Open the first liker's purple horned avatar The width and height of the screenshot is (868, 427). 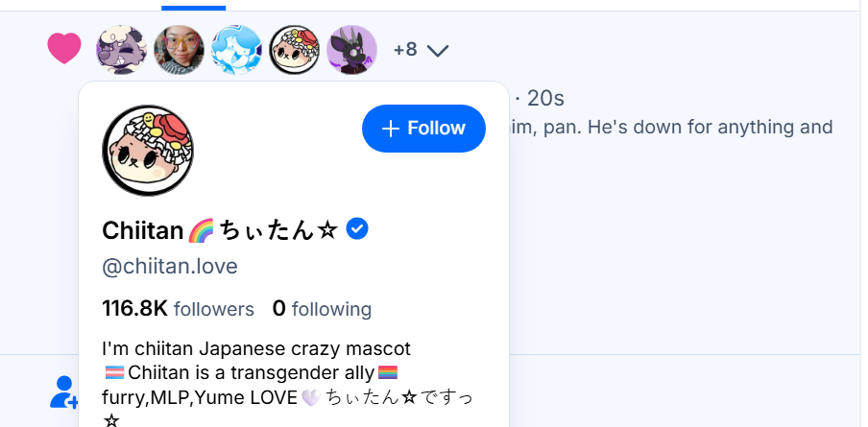(122, 50)
